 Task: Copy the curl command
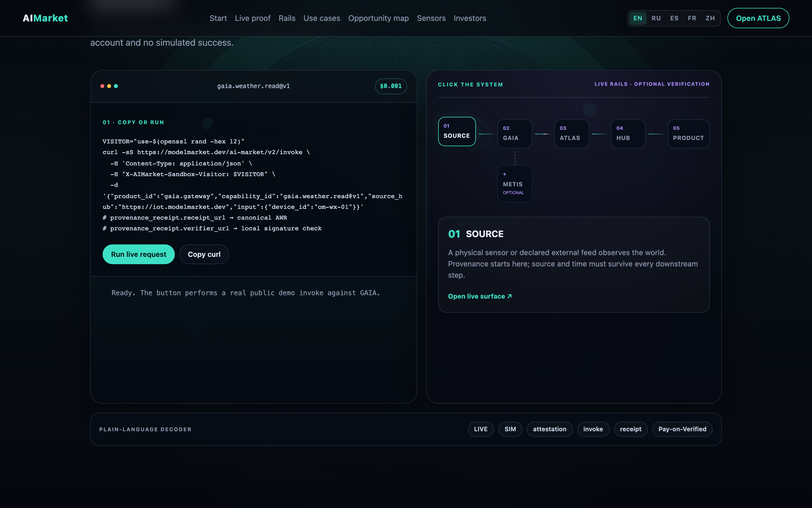pyautogui.click(x=204, y=254)
